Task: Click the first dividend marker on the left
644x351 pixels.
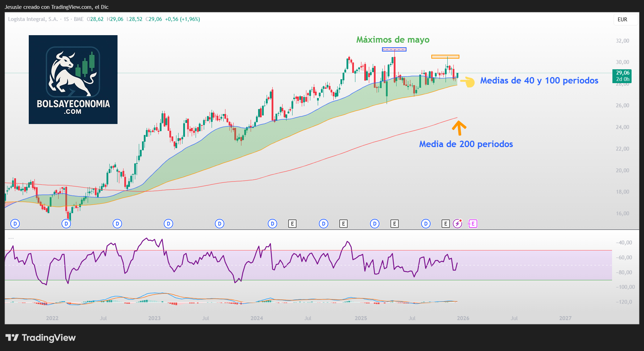Action: 15,224
